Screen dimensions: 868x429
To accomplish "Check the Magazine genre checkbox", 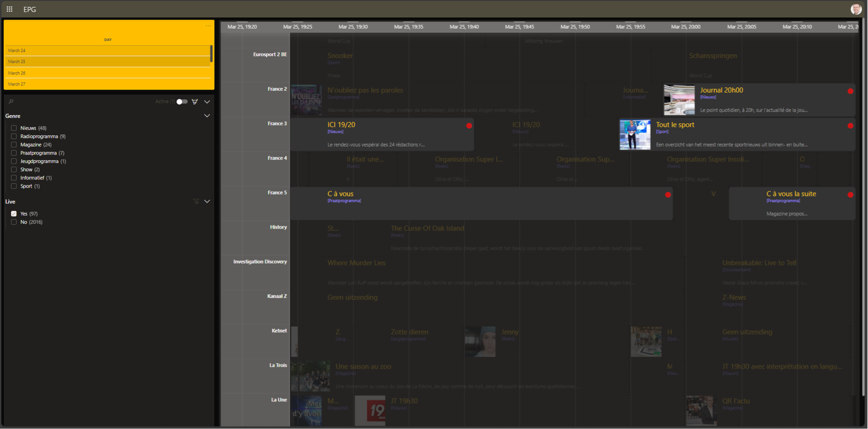I will pos(14,145).
